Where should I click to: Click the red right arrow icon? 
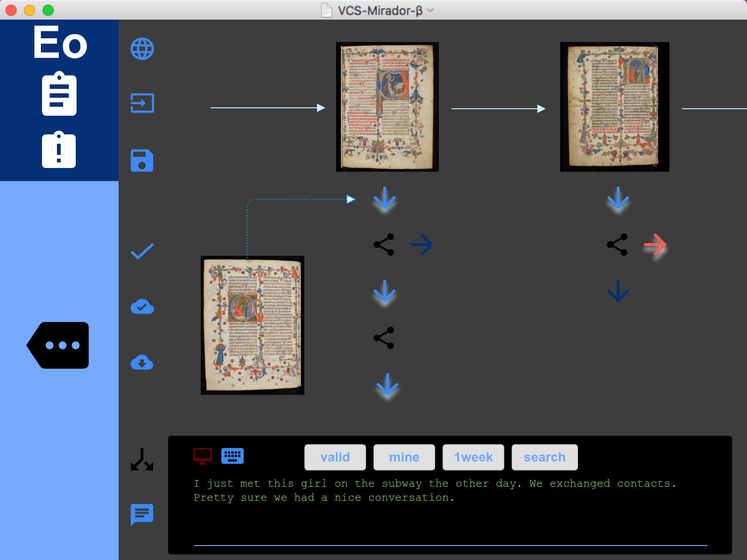tap(655, 245)
